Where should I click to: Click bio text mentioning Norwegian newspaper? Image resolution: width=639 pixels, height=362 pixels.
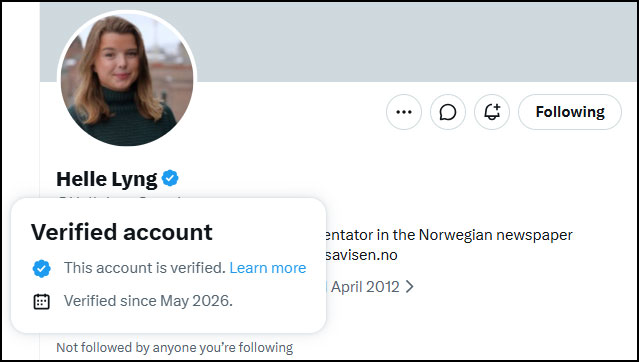click(450, 235)
